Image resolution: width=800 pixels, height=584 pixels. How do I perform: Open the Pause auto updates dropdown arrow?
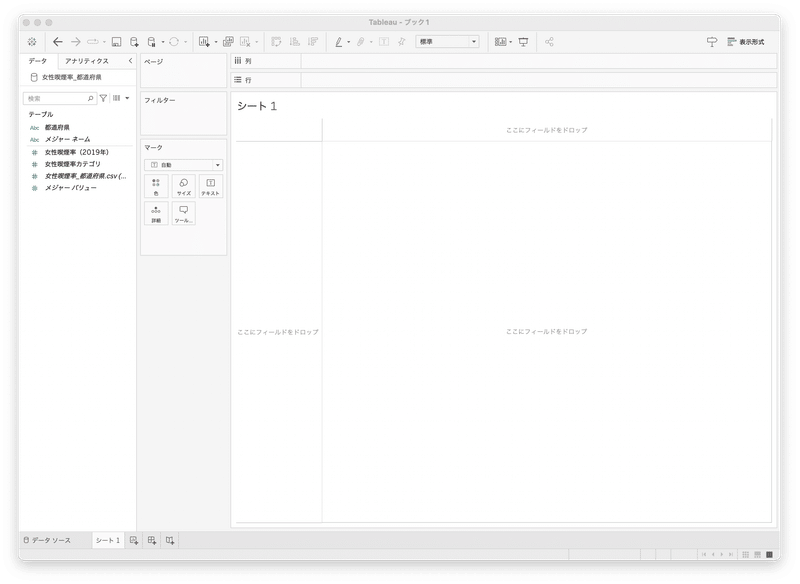[x=163, y=42]
